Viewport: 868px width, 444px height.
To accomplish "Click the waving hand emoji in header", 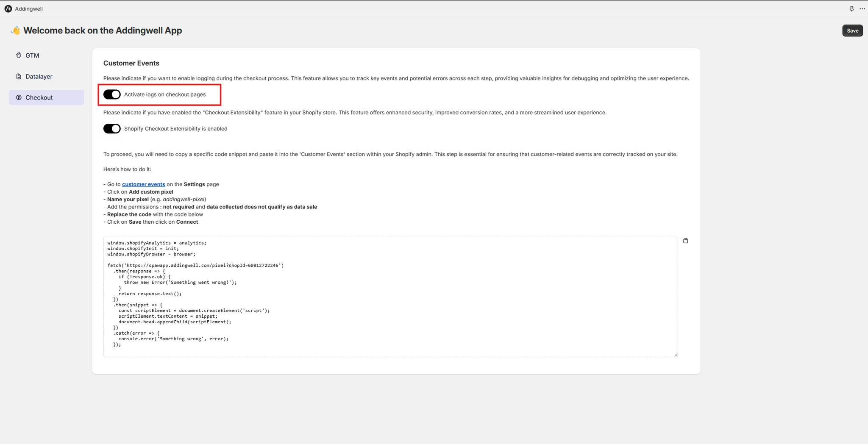I will (x=15, y=30).
